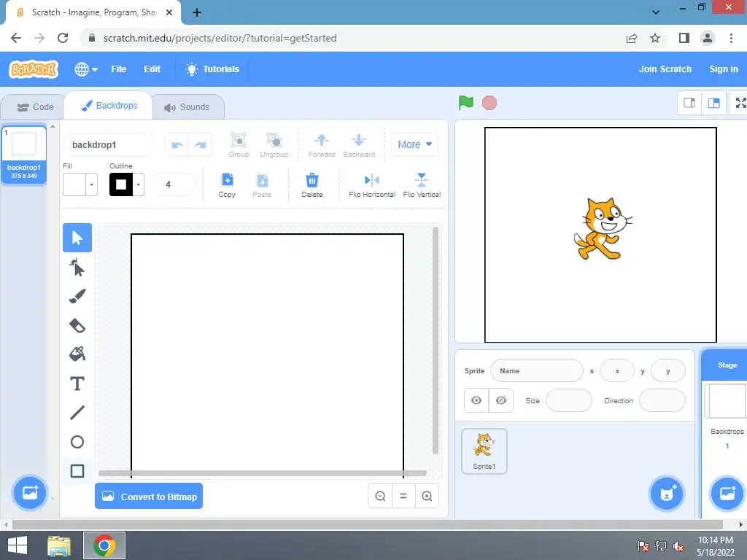Click Join Scratch link
Viewport: 747px width, 560px height.
coord(665,69)
